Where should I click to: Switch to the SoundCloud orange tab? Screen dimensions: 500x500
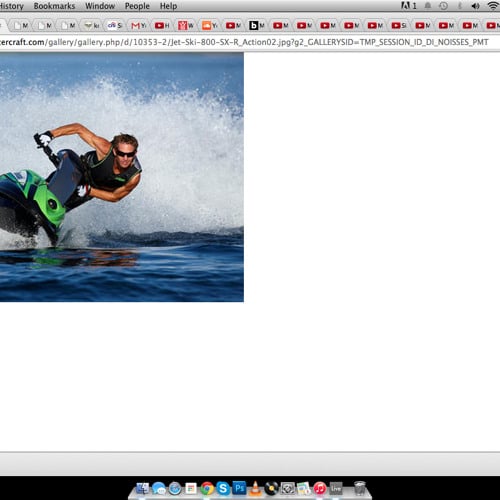point(209,25)
